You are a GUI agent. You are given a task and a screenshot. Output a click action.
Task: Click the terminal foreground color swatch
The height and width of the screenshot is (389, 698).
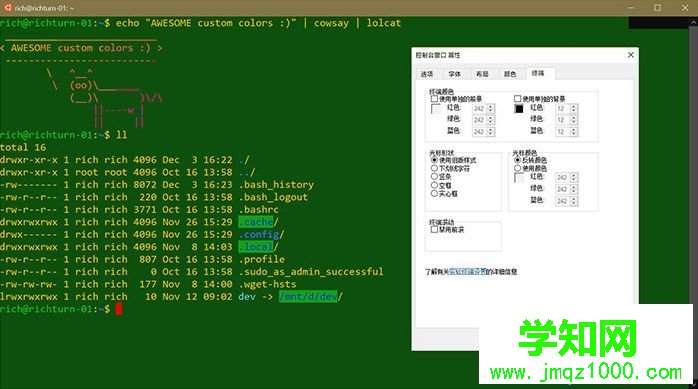pos(436,109)
